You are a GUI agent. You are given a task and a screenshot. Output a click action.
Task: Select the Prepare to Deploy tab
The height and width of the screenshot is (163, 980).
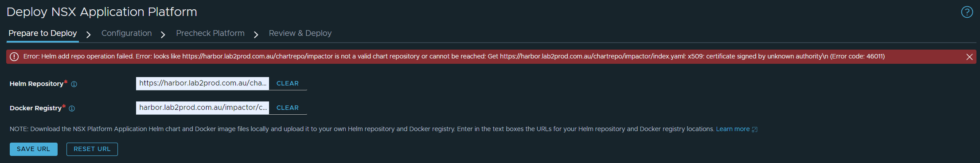43,33
